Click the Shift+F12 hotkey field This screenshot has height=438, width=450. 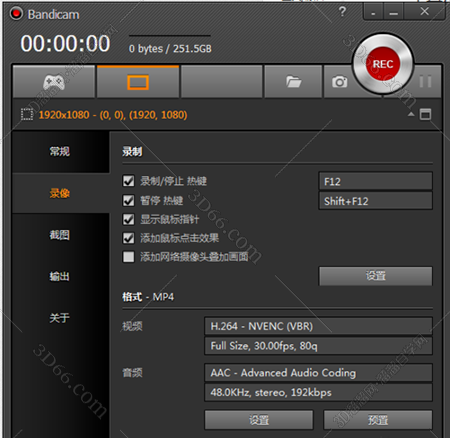tap(376, 201)
